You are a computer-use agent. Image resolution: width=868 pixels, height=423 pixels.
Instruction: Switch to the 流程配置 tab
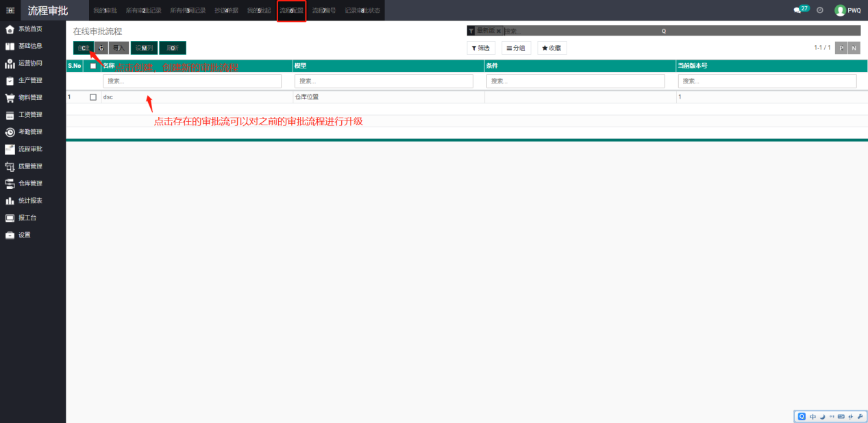point(291,10)
